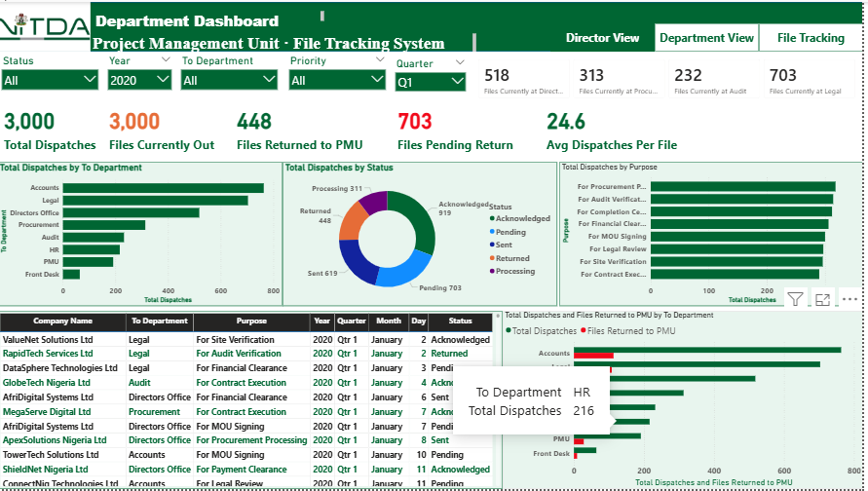Image resolution: width=868 pixels, height=491 pixels.
Task: Open the Year dropdown showing 2020
Action: pos(139,80)
